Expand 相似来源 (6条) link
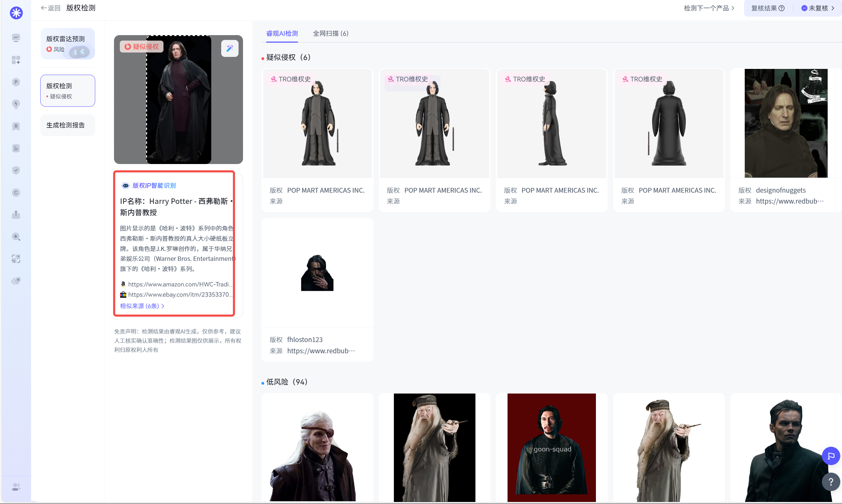The height and width of the screenshot is (504, 842). (142, 306)
